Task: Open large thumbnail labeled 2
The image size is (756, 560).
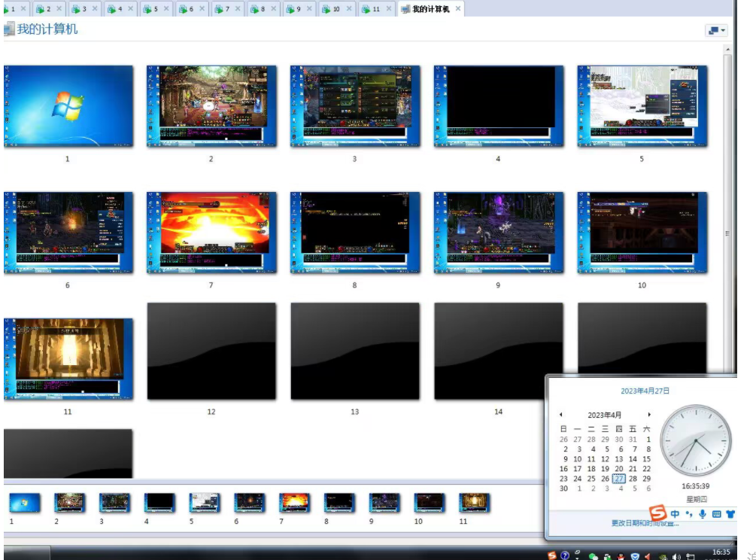Action: pos(211,106)
